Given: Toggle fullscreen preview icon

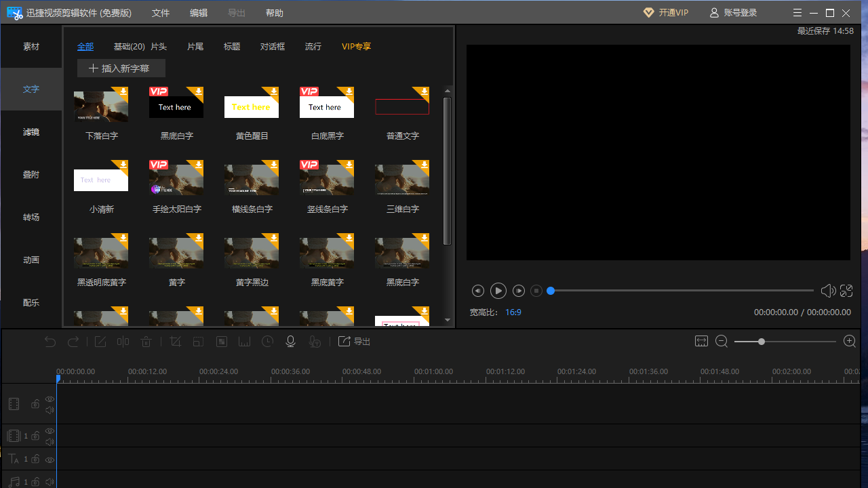Looking at the screenshot, I should pos(846,291).
